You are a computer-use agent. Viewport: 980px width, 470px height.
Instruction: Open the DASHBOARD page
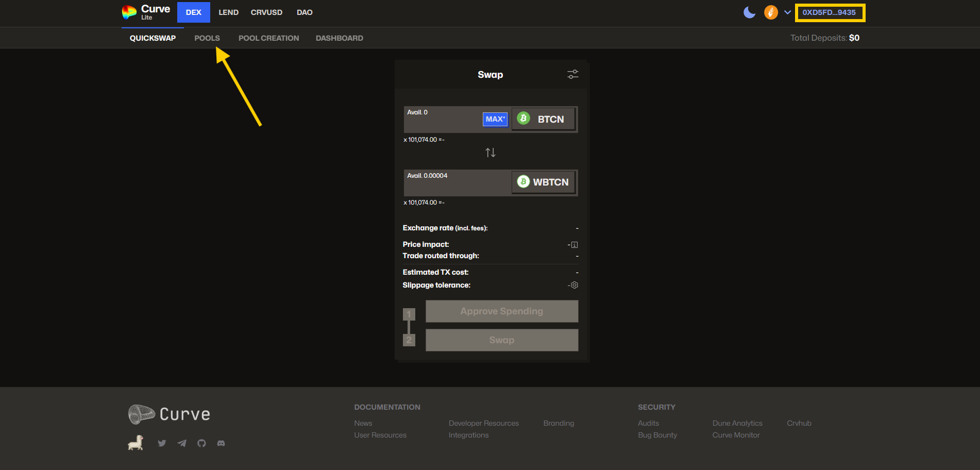pos(340,38)
